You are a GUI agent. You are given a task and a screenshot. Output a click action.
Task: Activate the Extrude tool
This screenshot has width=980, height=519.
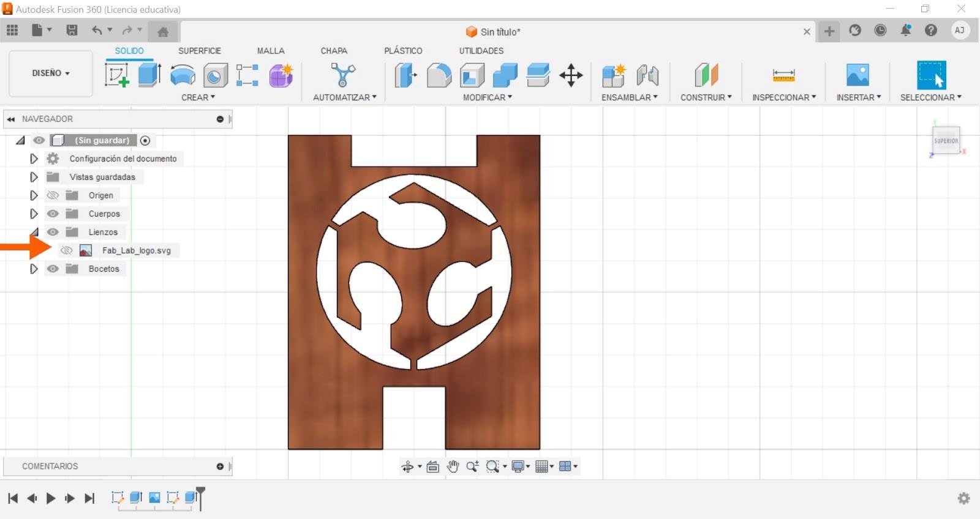pos(149,75)
